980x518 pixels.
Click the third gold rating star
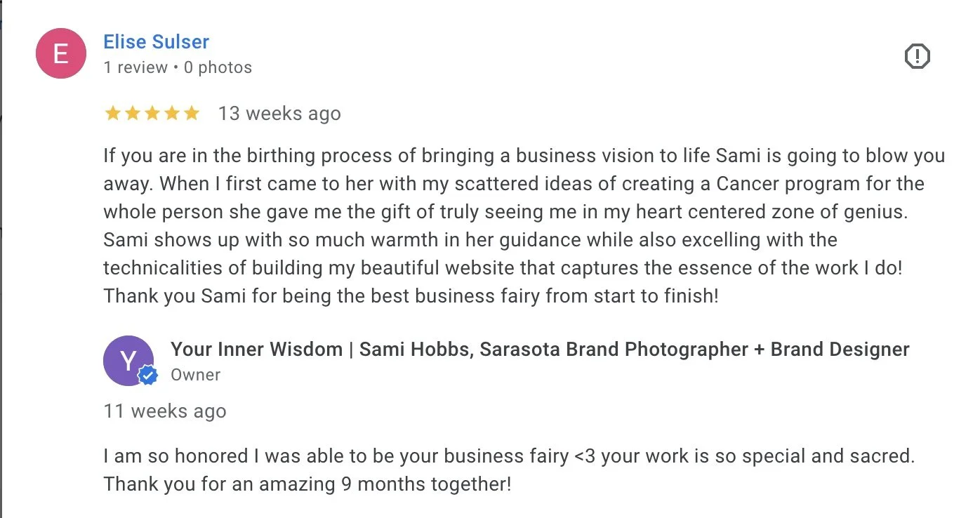click(152, 113)
